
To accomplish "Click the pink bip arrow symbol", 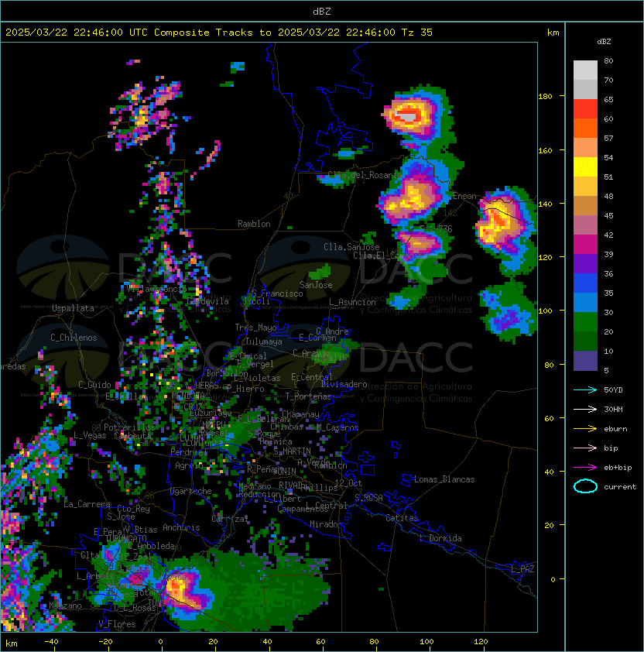I will click(585, 448).
